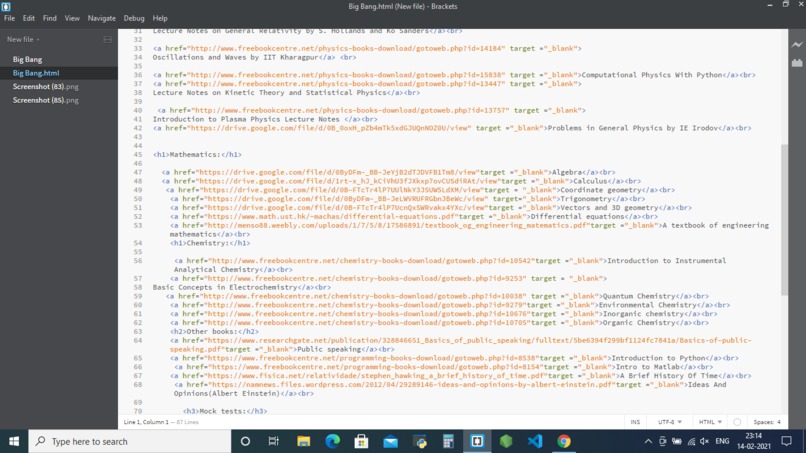Click the Mock tests h3 line

coord(225,411)
